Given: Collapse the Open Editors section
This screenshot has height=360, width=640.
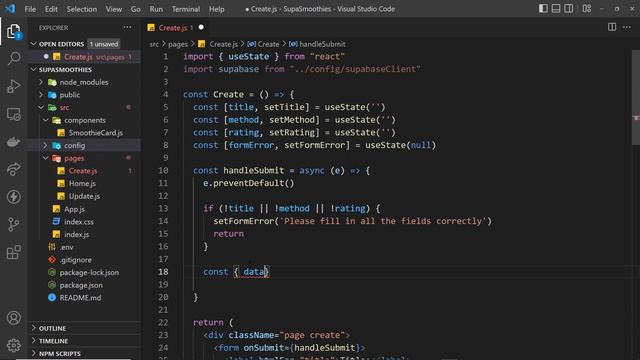Looking at the screenshot, I should [x=61, y=44].
